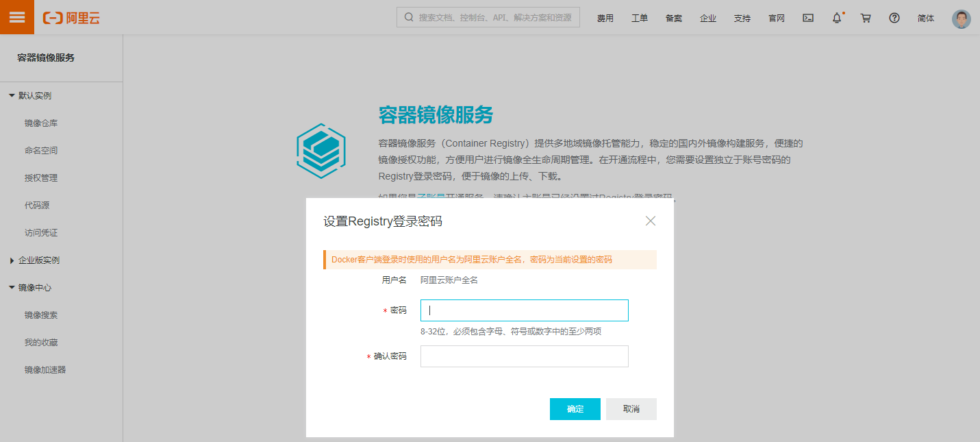Open the 工单 top menu
980x442 pixels.
[x=640, y=19]
